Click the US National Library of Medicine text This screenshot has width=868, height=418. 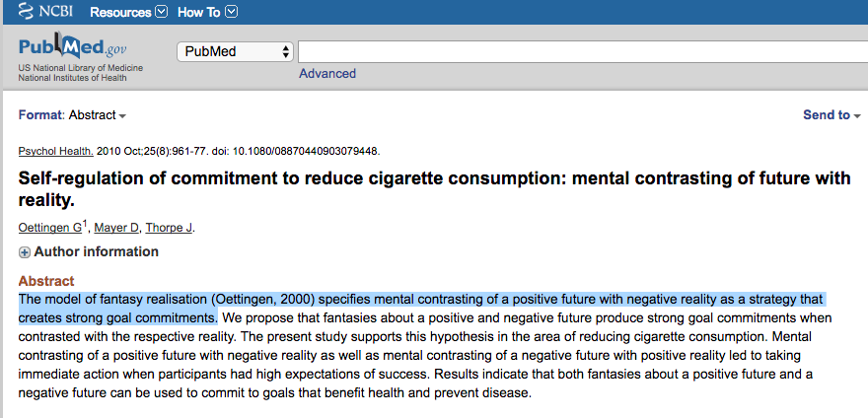tap(80, 67)
